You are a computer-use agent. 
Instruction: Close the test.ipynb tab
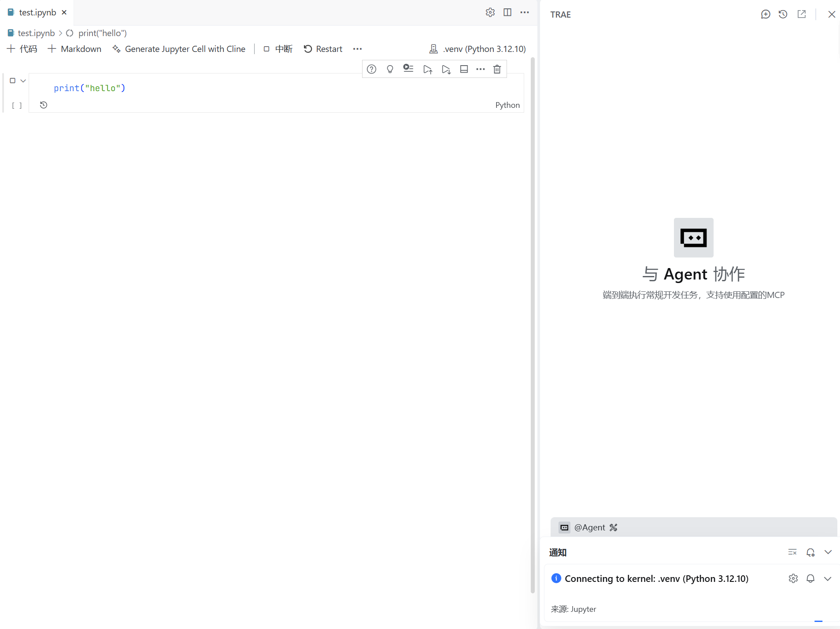tap(64, 12)
